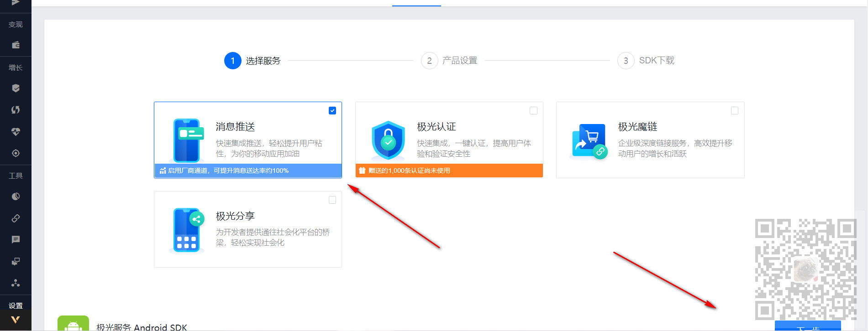Click the three-node cluster sidebar icon
Image resolution: width=868 pixels, height=331 pixels.
(x=16, y=283)
